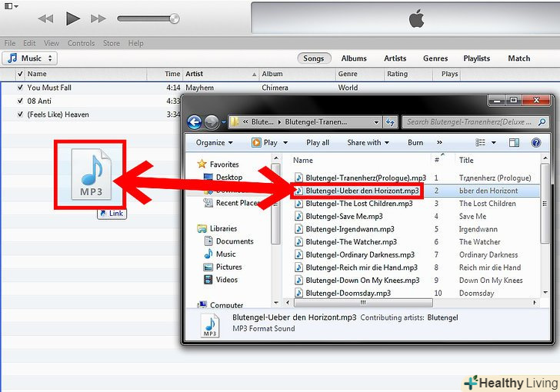Sort iTunes songs by Genre column
This screenshot has width=560, height=392.
360,74
